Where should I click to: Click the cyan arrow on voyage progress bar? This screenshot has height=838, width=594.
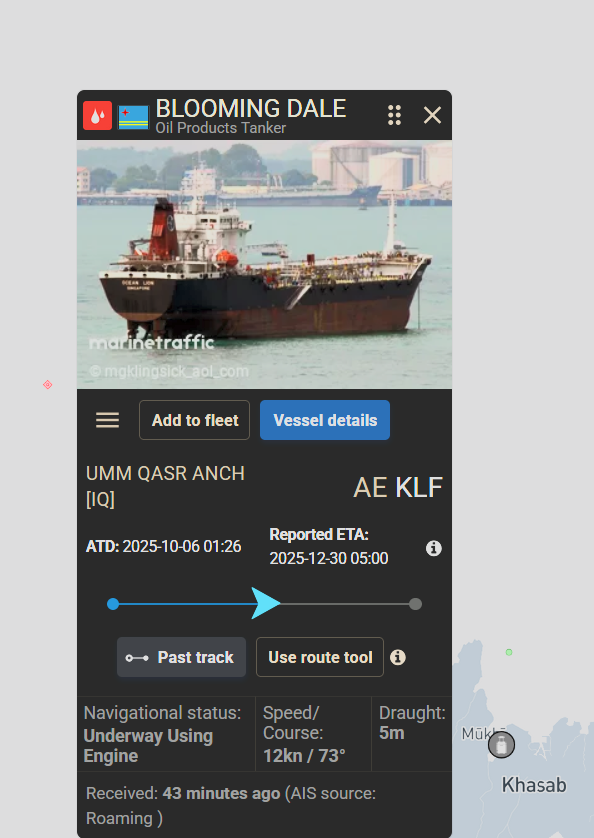(265, 603)
